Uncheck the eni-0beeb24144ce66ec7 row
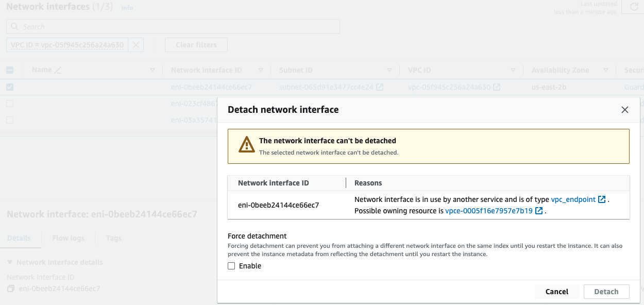This screenshot has height=305, width=644. point(9,87)
